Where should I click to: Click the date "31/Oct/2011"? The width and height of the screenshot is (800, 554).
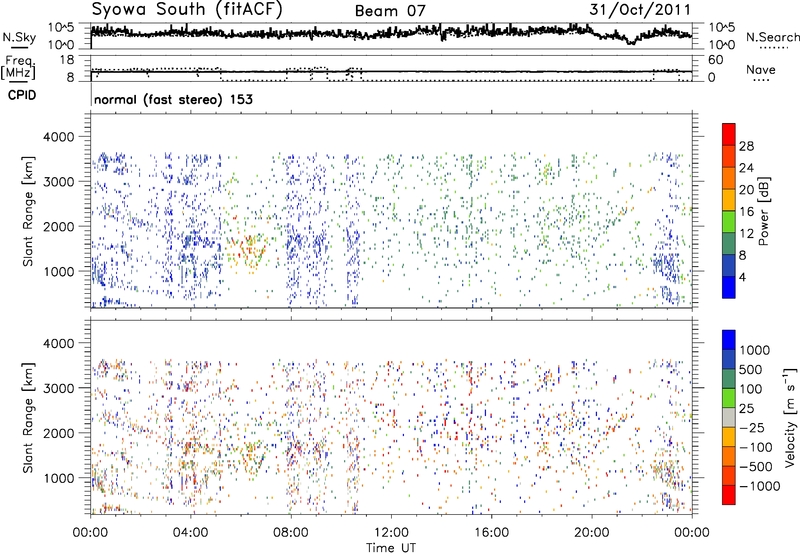640,10
